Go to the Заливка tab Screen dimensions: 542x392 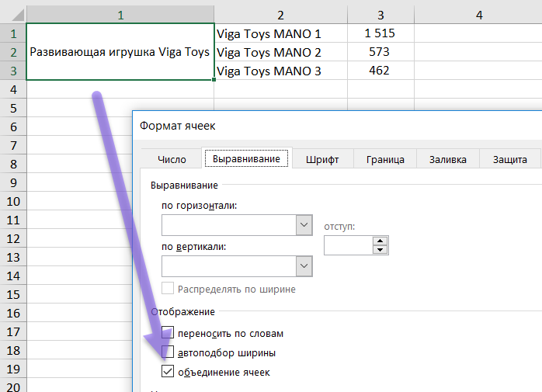tap(447, 159)
